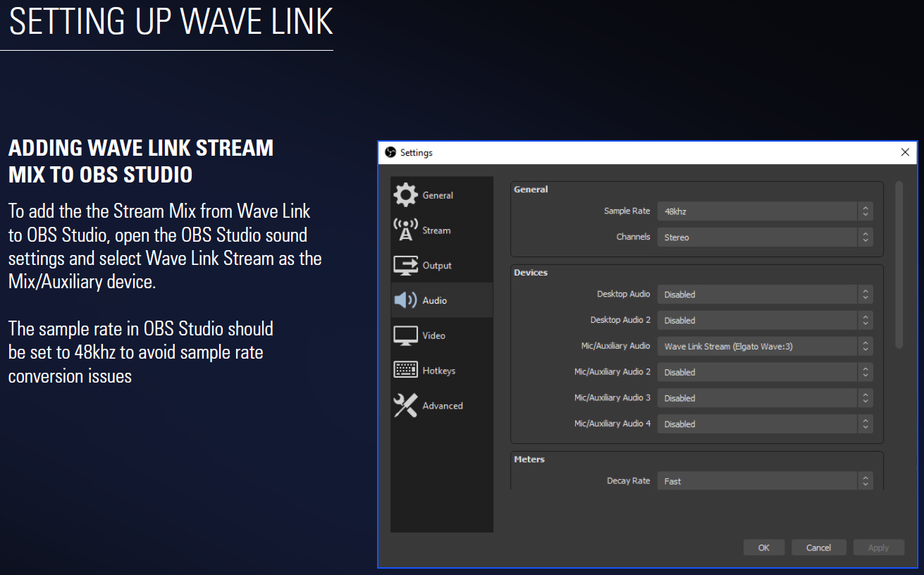Click Adding Wave Link Stream Mix heading

pos(141,161)
